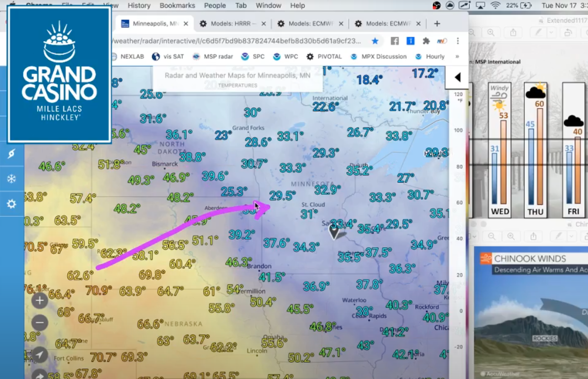Open the Chrome extensions puzzle icon
This screenshot has width=588, height=379.
[x=426, y=41]
